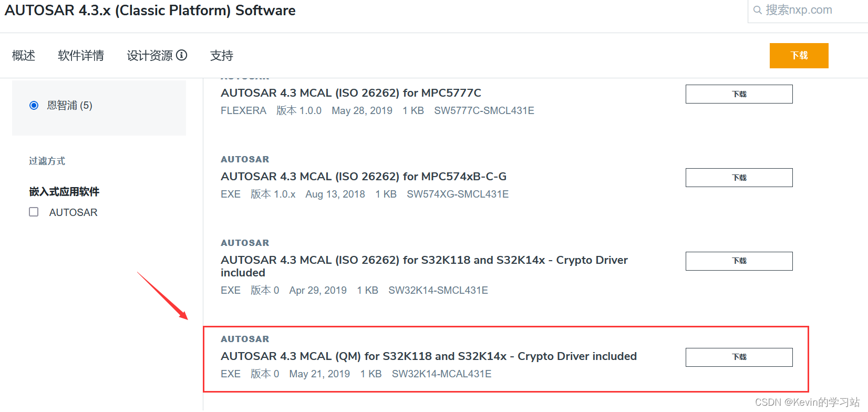Open the ISO 26262 S32K118 and S32K14x title
This screenshot has width=868, height=412.
[424, 266]
